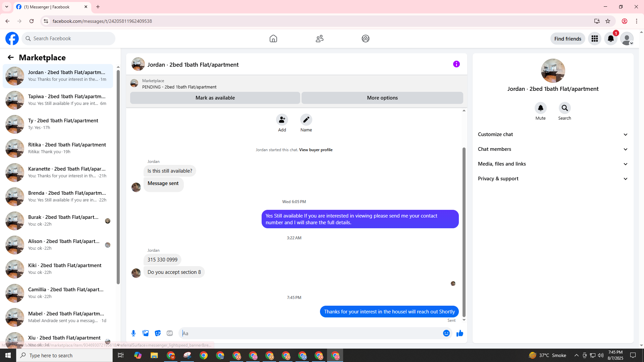Open Ritika's 2bed 1bath chat
Viewport: 644px width, 362px height.
point(58,148)
